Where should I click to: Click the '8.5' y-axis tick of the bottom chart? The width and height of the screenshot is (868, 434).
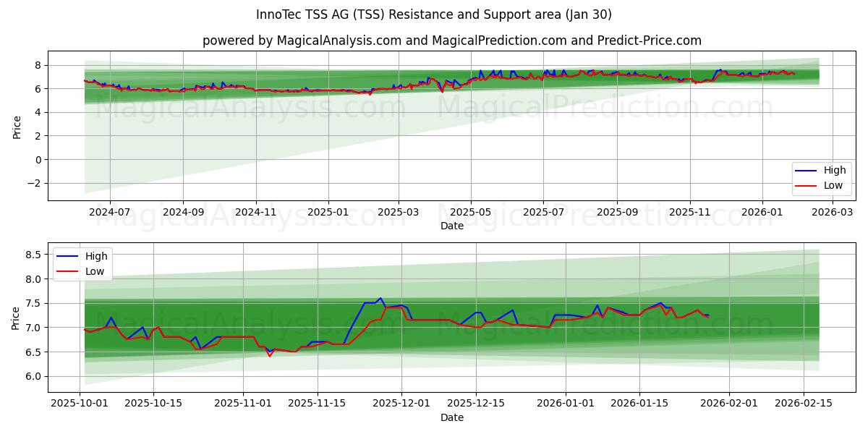35,255
